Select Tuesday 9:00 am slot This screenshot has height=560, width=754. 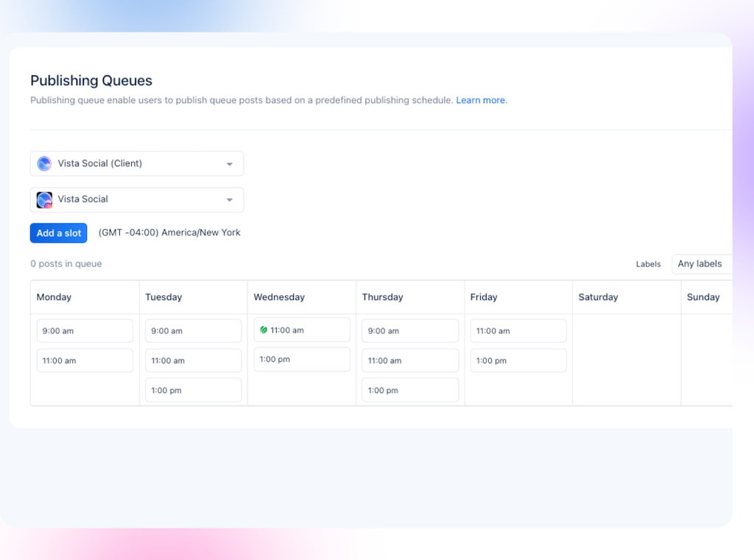point(194,330)
